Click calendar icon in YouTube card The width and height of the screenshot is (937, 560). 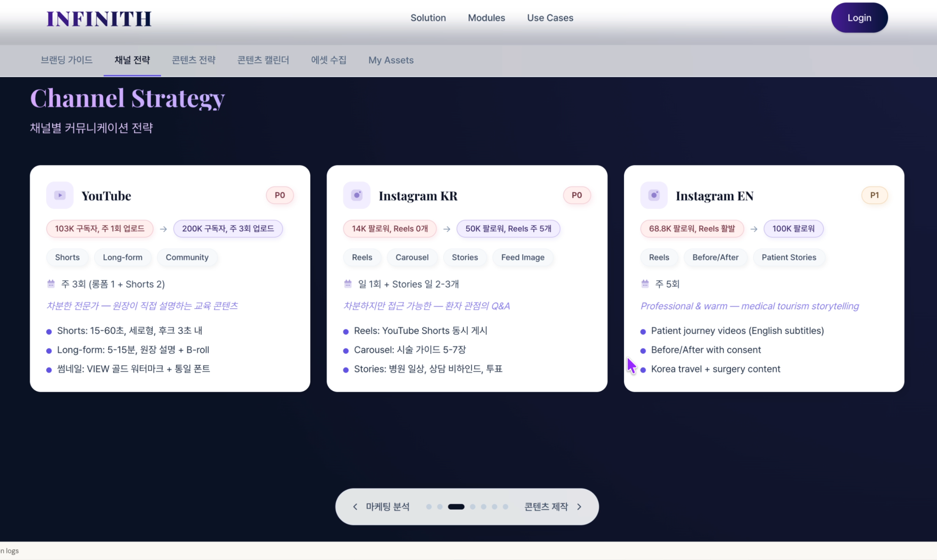51,283
